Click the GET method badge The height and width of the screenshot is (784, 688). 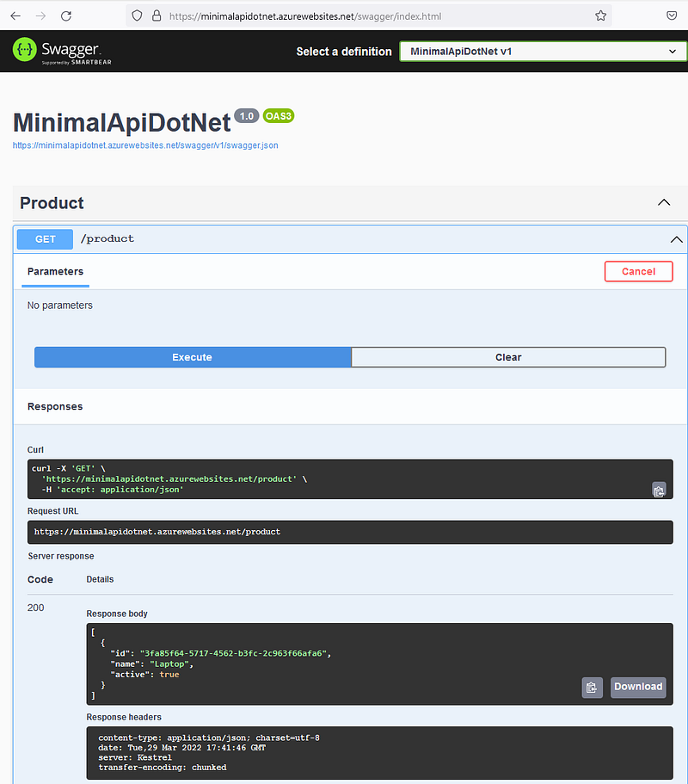tap(45, 239)
